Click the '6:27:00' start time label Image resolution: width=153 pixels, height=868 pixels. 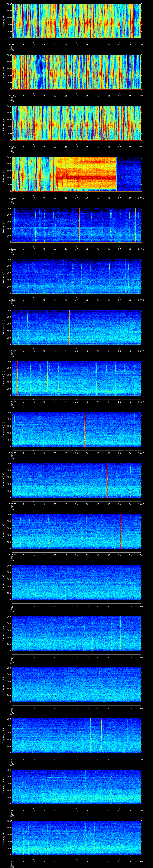(12, 606)
